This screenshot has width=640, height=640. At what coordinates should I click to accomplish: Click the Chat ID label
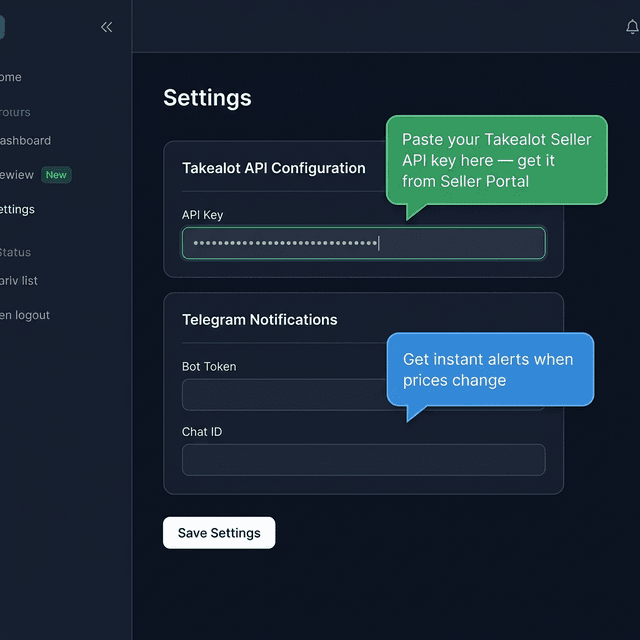(202, 432)
